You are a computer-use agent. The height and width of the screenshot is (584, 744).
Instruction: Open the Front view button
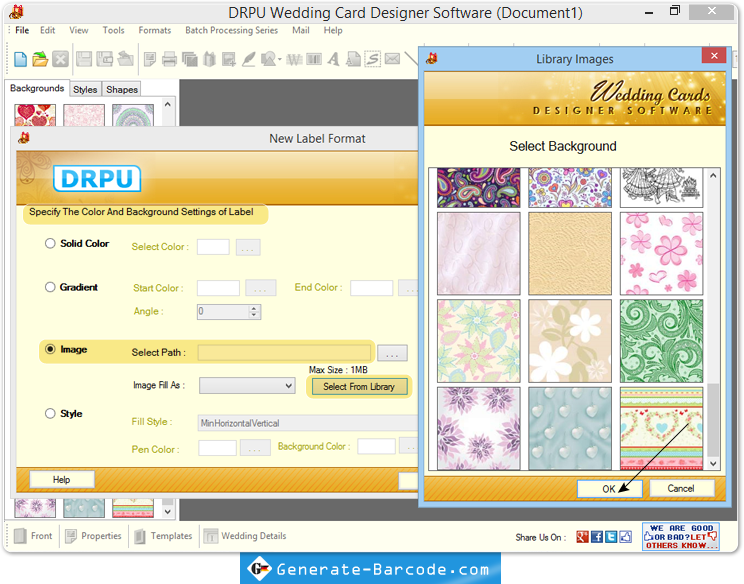point(33,536)
